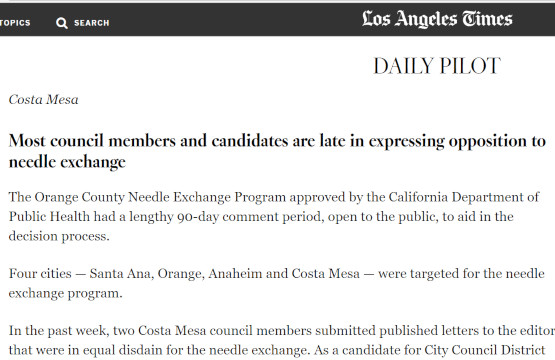Open the Daily Pilot section logo

click(x=437, y=66)
